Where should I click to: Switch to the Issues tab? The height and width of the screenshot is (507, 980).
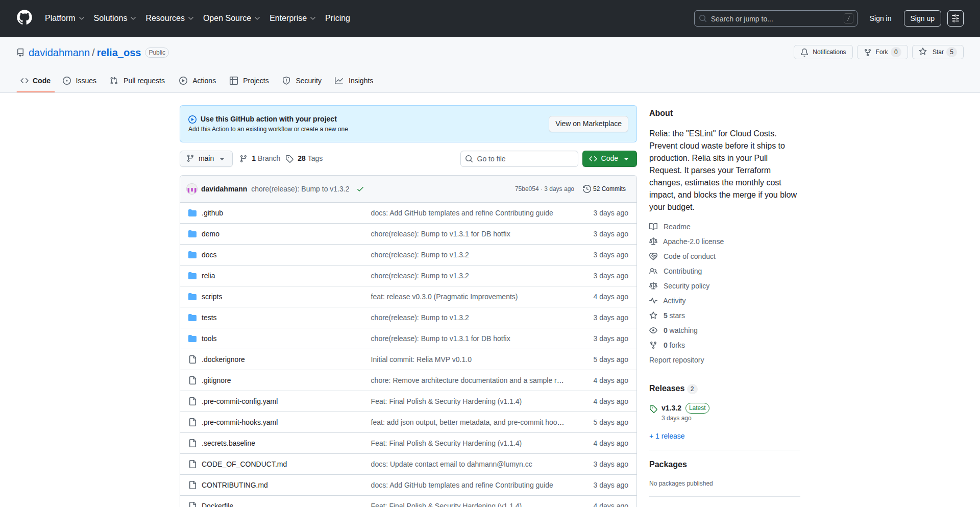click(80, 81)
